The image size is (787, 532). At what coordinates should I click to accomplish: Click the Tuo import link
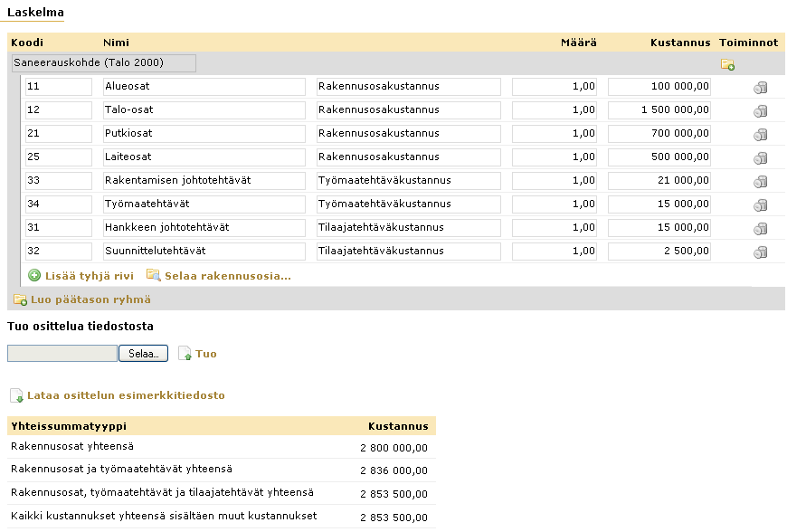click(205, 354)
